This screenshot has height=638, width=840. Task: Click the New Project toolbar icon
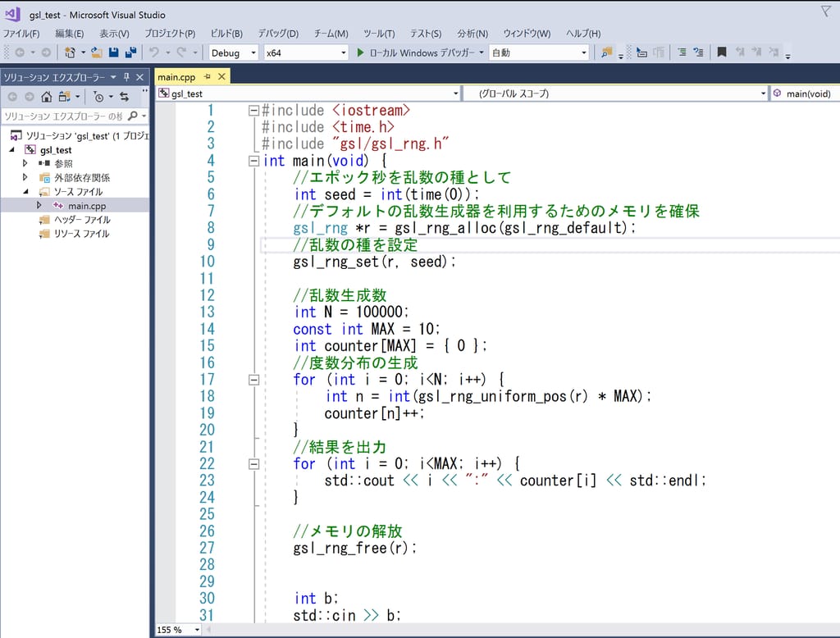pos(70,52)
